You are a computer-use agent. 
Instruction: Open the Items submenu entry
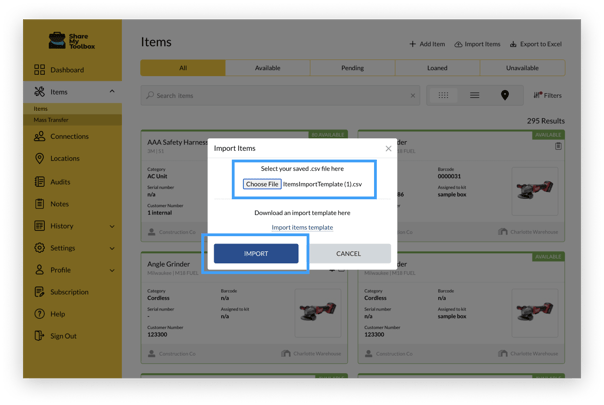tap(72, 109)
